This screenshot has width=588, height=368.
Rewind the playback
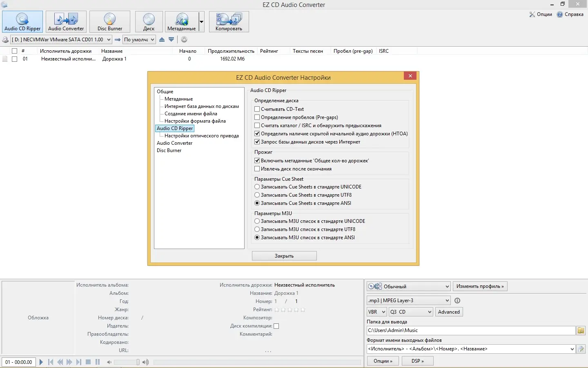pyautogui.click(x=60, y=362)
